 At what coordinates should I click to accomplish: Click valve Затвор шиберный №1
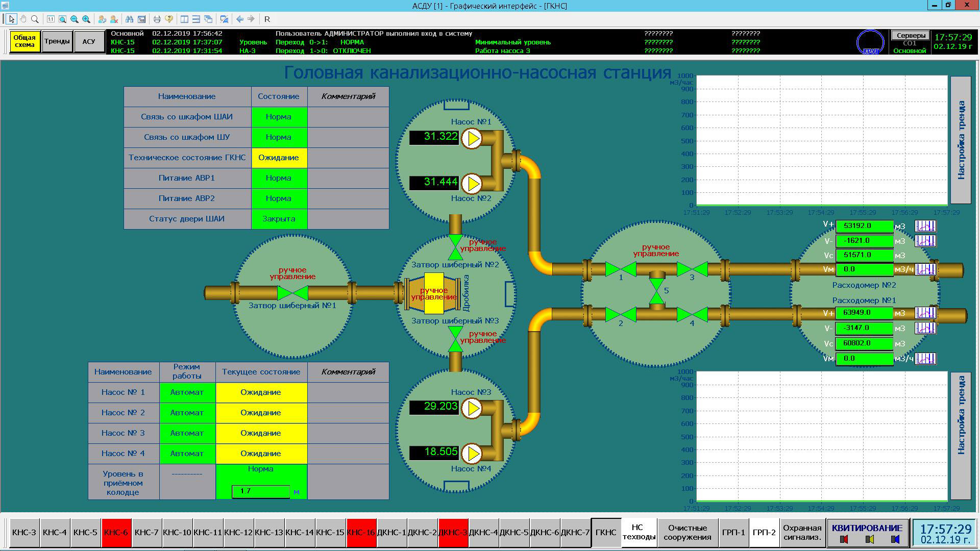(292, 293)
